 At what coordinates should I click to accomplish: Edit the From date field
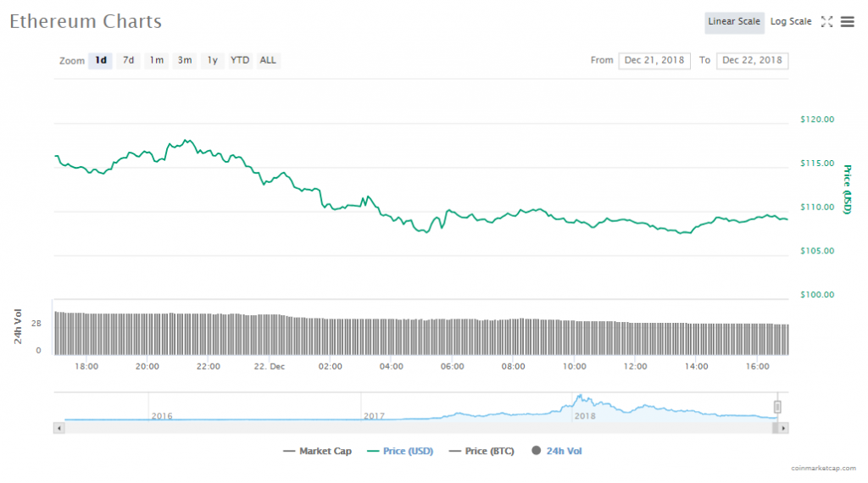pos(655,61)
